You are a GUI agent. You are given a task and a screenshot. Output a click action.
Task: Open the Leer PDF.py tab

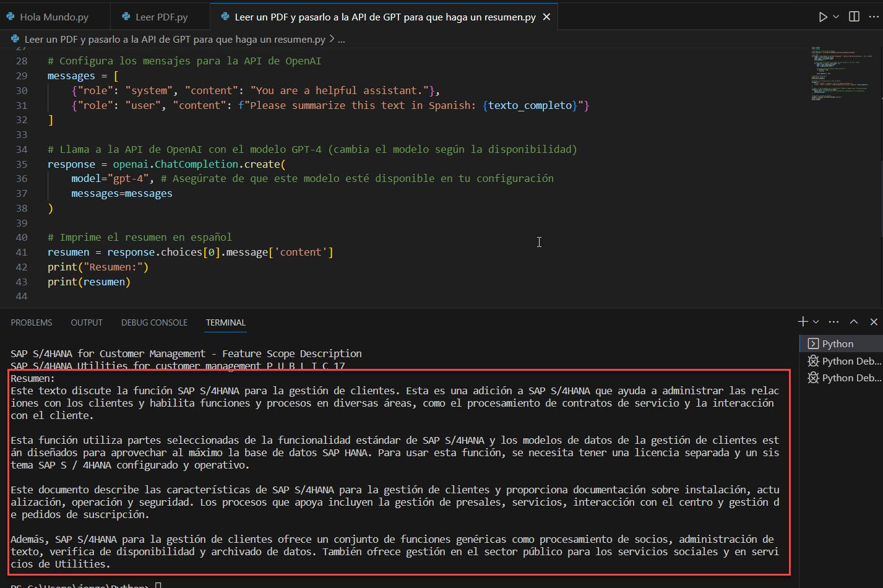click(161, 17)
